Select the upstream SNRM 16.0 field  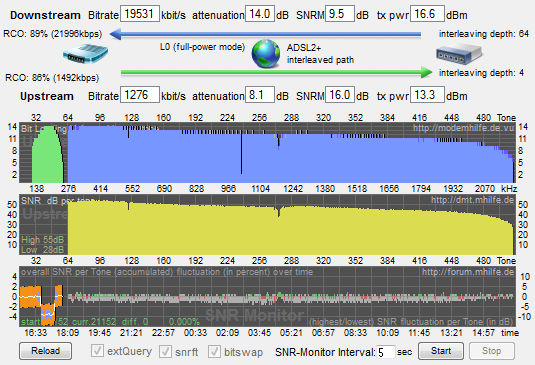pos(339,95)
